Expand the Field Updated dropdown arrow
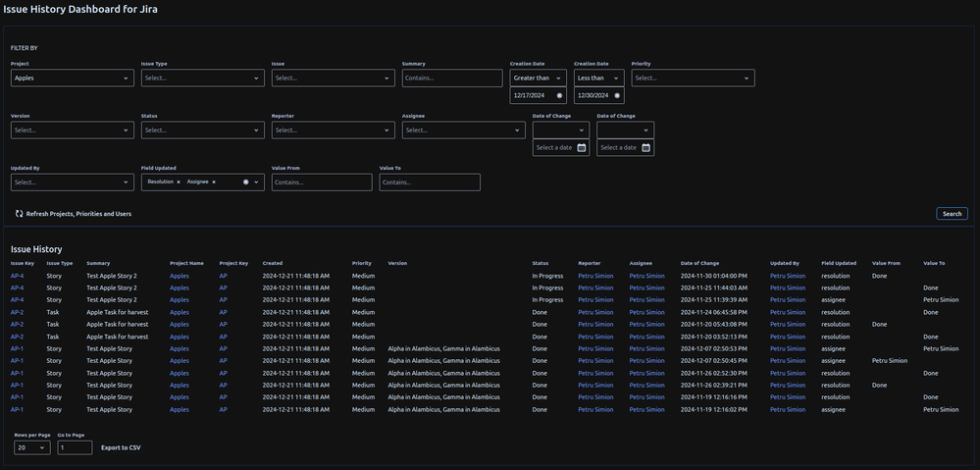Viewport: 980px width, 470px height. (256, 182)
